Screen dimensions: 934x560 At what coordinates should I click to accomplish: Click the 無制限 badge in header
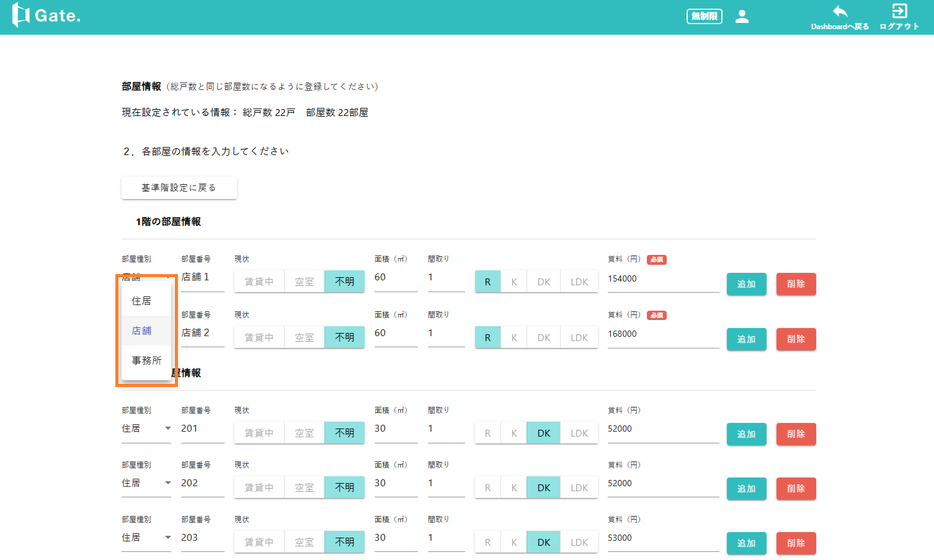704,17
